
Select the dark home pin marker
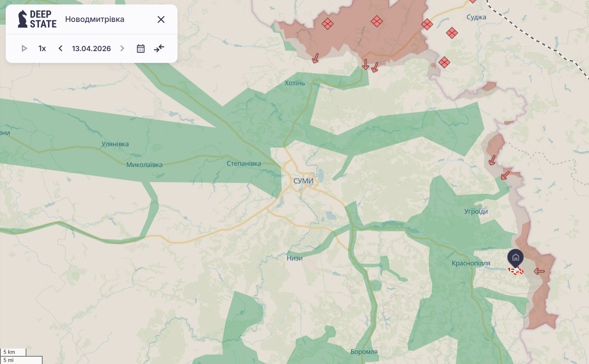coord(515,258)
